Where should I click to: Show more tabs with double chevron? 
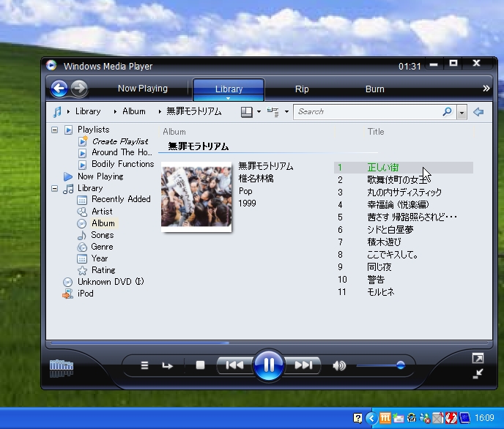[486, 89]
